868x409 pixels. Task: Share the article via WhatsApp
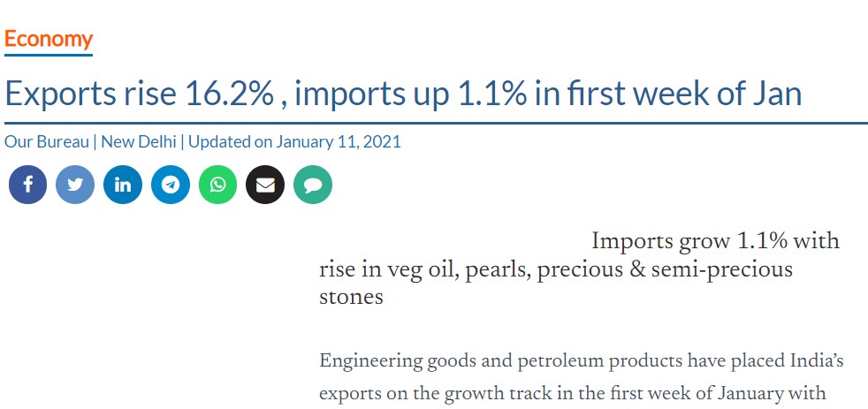click(218, 185)
